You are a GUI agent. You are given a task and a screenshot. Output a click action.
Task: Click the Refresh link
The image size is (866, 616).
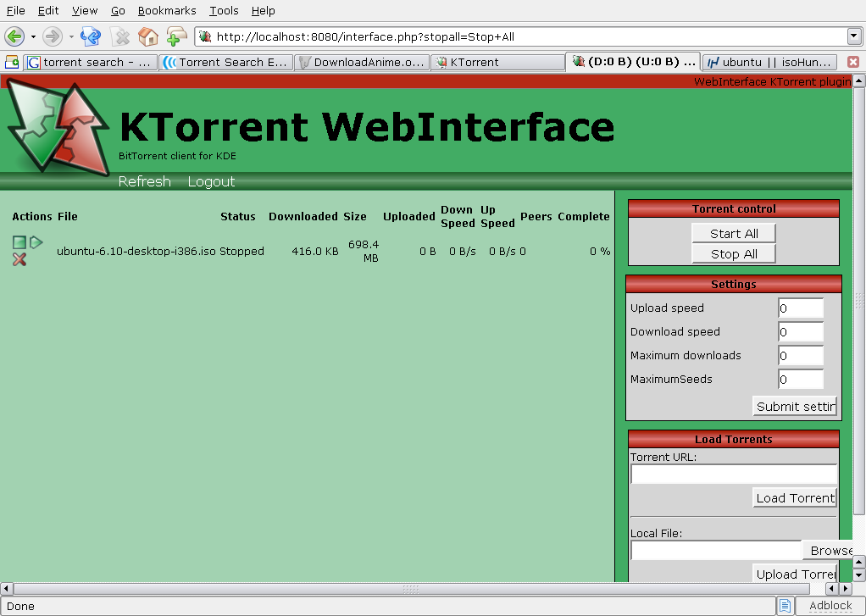(x=144, y=181)
